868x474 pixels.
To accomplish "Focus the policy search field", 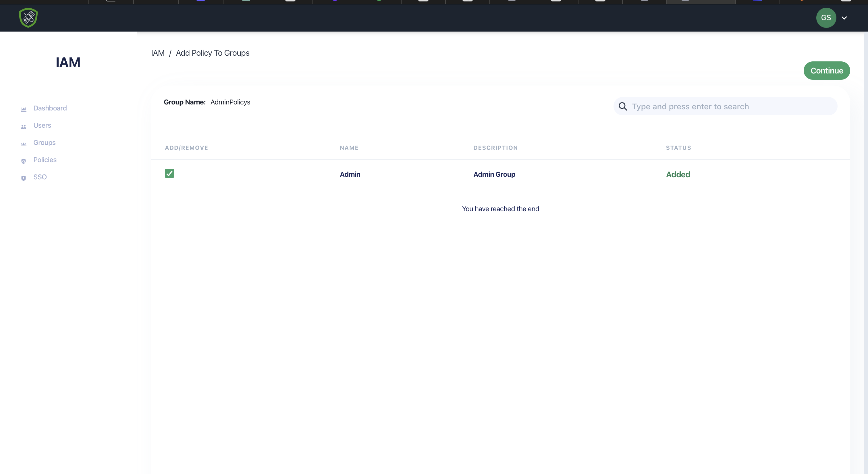I will [725, 106].
